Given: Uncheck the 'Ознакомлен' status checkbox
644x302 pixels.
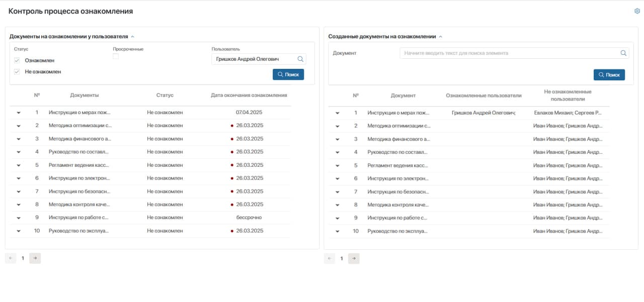Looking at the screenshot, I should click(17, 60).
